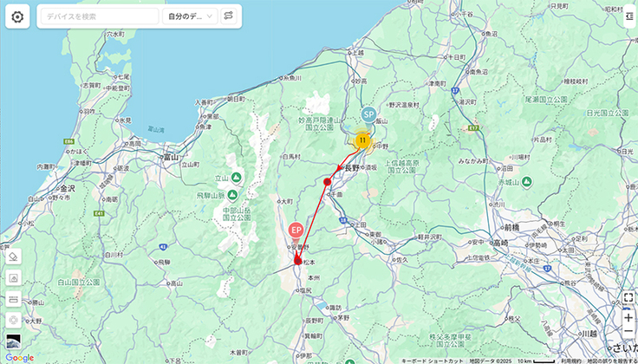Select the SP start point marker
638x364 pixels.
(368, 115)
